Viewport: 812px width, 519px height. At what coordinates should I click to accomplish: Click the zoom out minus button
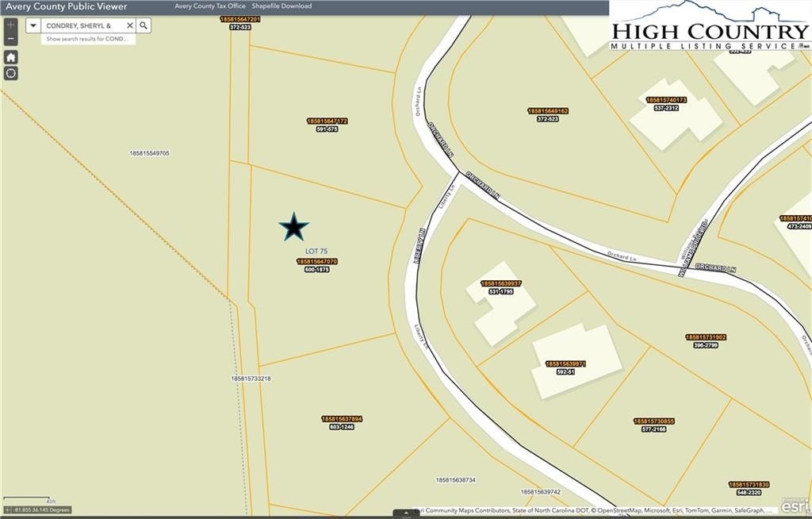coord(11,38)
